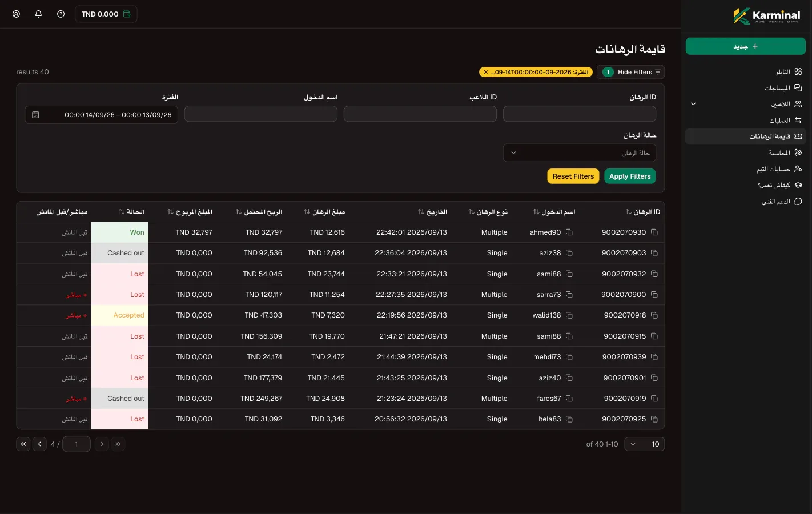Click the TND 0,000 wallet balance
Viewport: 812px width, 514px height.
(106, 14)
